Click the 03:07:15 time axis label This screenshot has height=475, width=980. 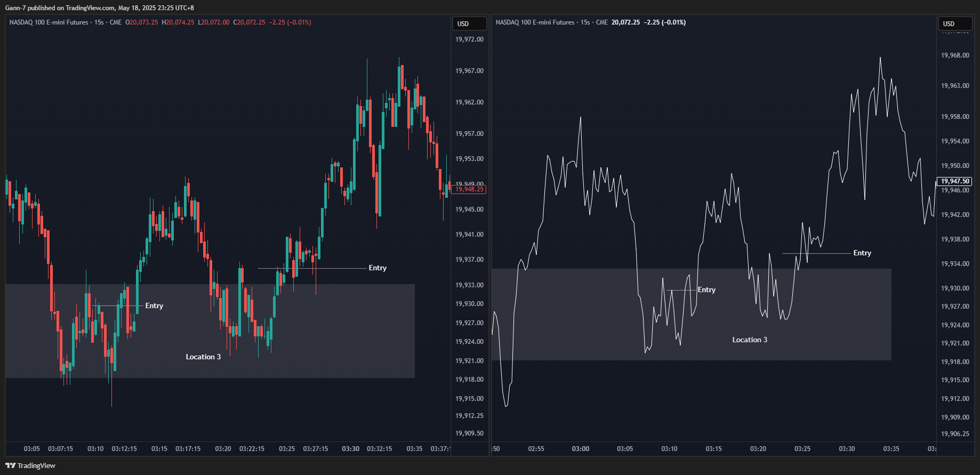pyautogui.click(x=60, y=449)
